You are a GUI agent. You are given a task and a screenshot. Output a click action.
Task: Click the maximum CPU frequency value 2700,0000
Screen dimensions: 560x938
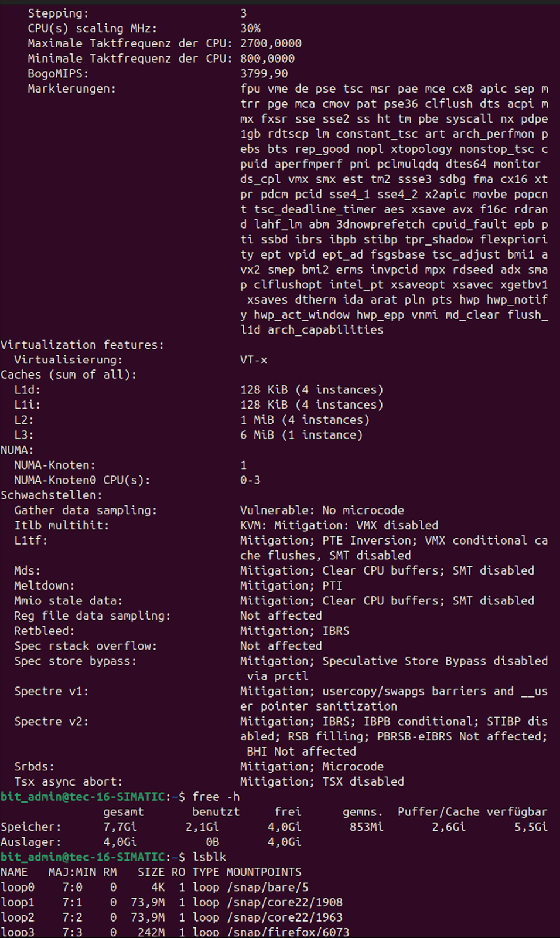[x=271, y=43]
